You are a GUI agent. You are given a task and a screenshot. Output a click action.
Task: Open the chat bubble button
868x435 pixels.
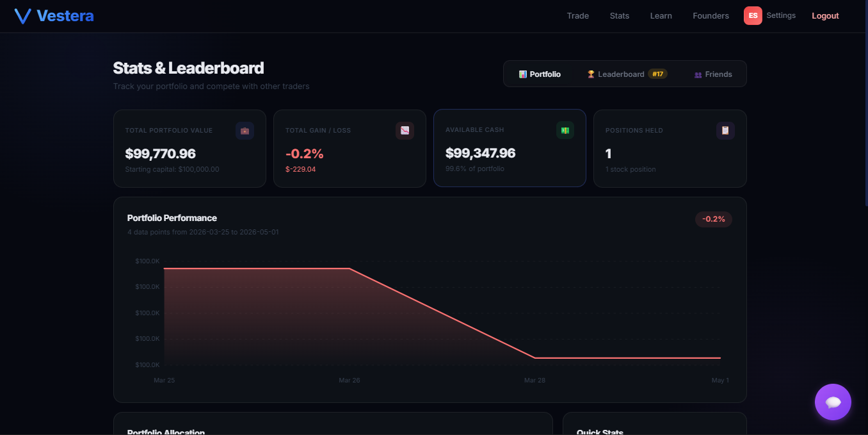[x=833, y=402]
